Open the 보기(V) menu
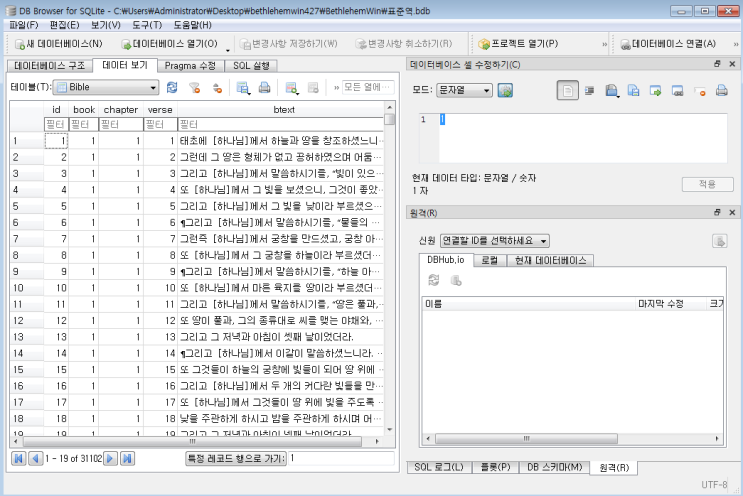The width and height of the screenshot is (743, 496). (106, 25)
